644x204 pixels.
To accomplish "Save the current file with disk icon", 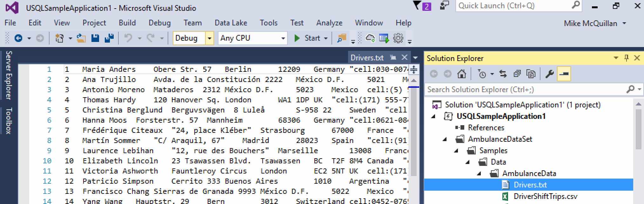I will click(x=95, y=38).
